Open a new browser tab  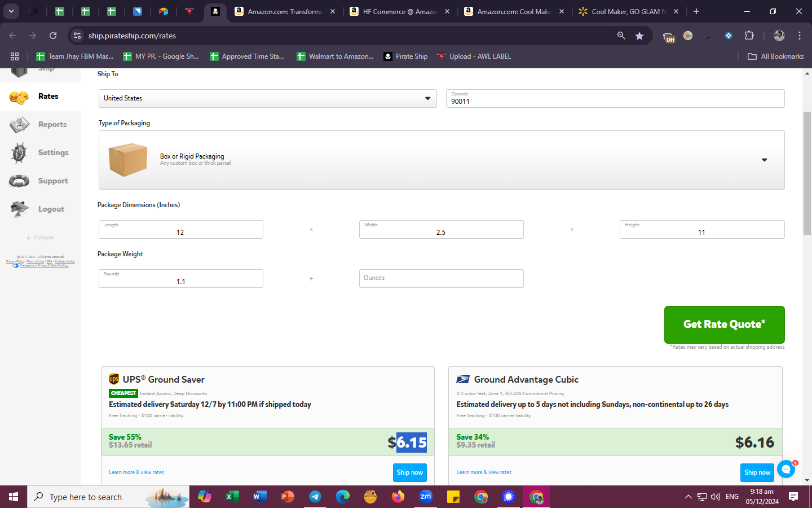[696, 11]
